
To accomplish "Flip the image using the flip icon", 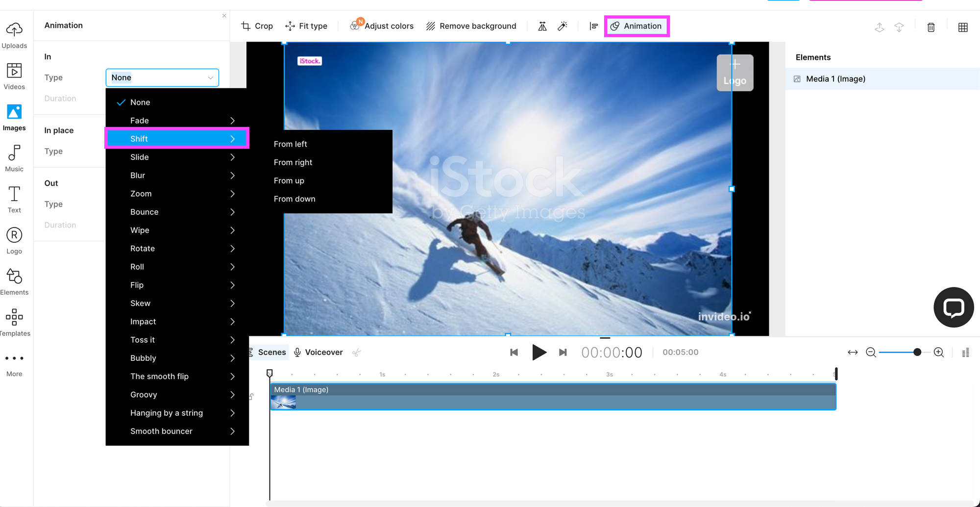I will click(542, 26).
